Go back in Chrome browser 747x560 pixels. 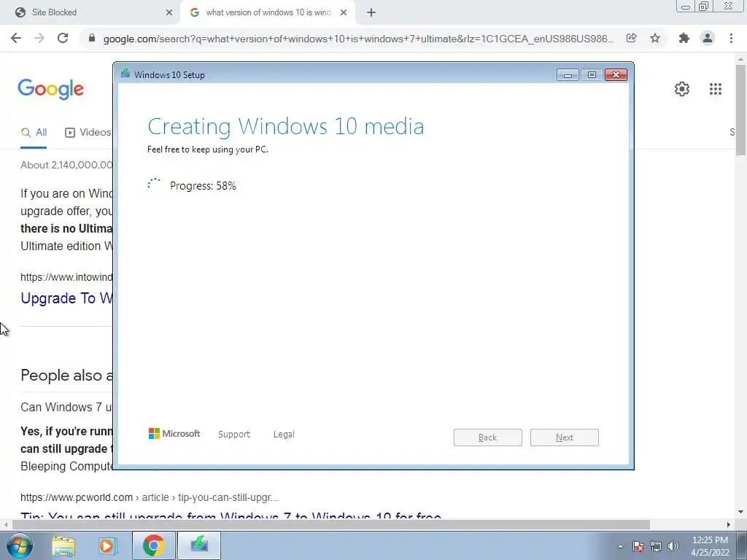pos(16,38)
